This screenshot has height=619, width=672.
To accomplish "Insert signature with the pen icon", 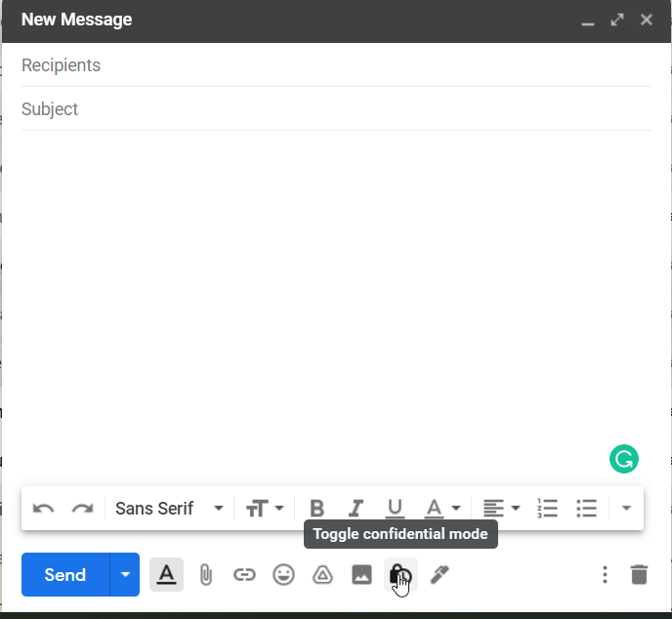I will pos(440,574).
